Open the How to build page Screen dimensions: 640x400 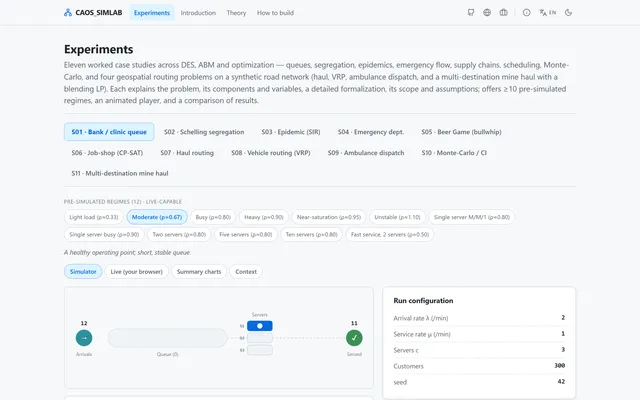[x=275, y=13]
